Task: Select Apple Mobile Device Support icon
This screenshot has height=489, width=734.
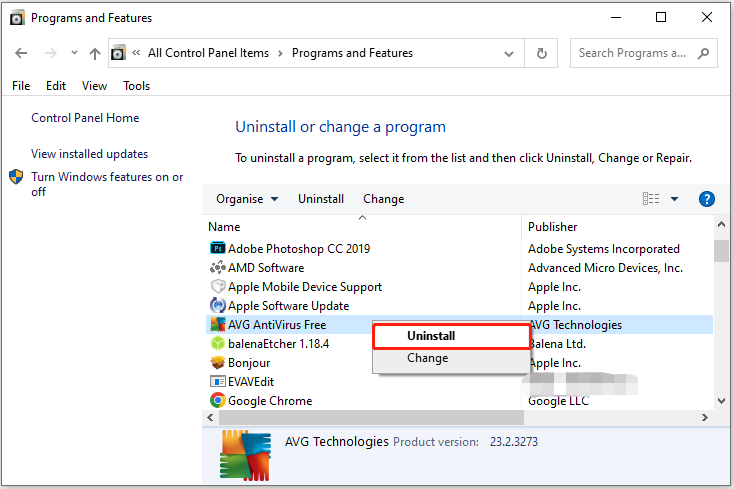Action: point(218,286)
